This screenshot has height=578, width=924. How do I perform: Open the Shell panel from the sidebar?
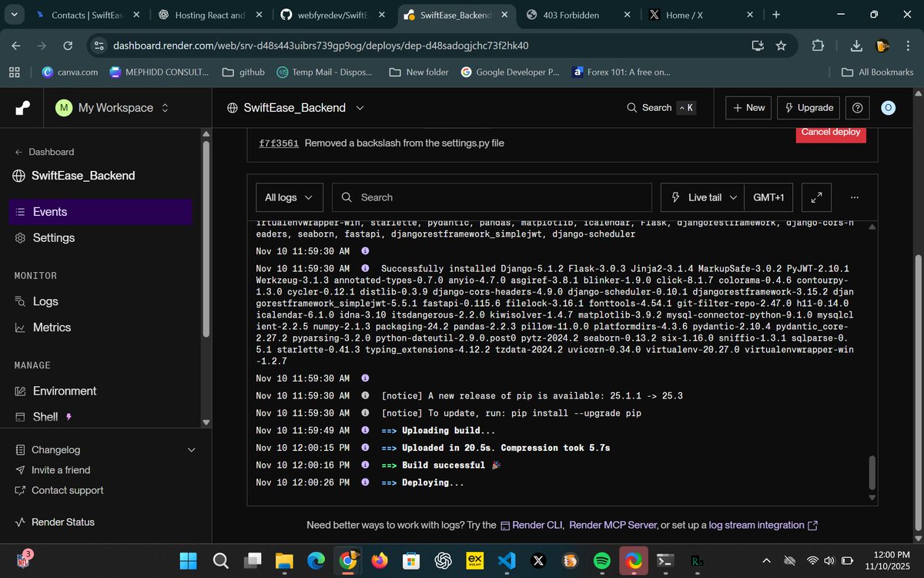coord(45,416)
